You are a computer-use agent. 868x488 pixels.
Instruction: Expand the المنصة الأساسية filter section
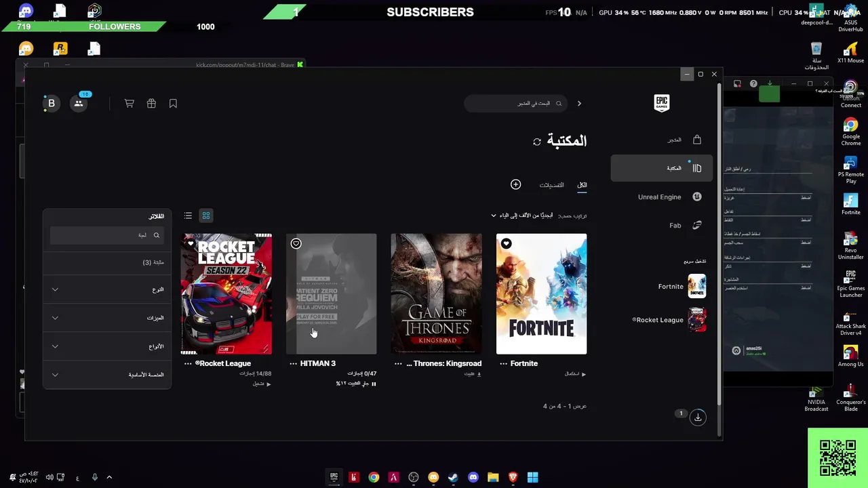click(x=107, y=375)
